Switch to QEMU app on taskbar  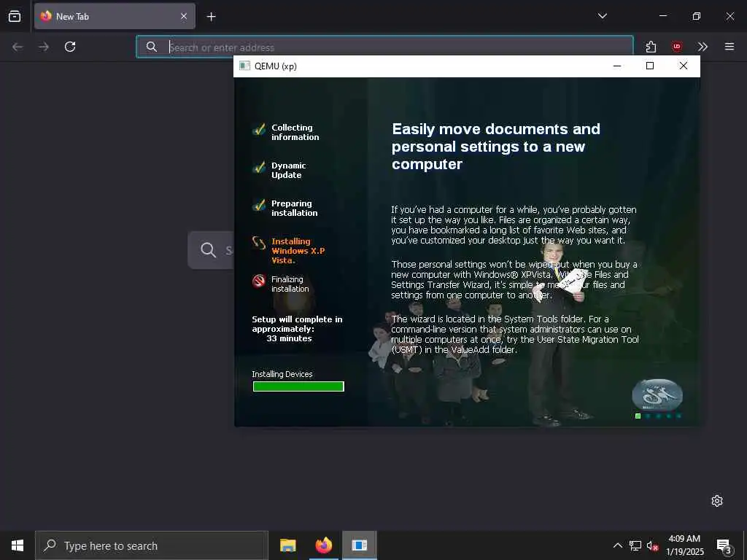pos(359,545)
